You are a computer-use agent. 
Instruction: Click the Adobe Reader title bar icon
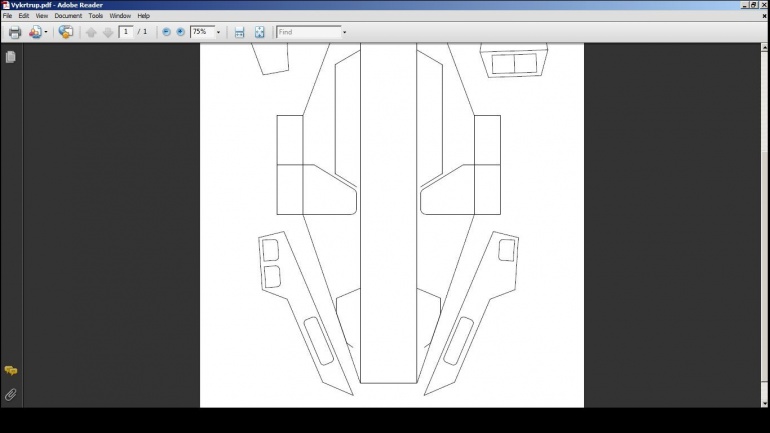click(x=5, y=5)
